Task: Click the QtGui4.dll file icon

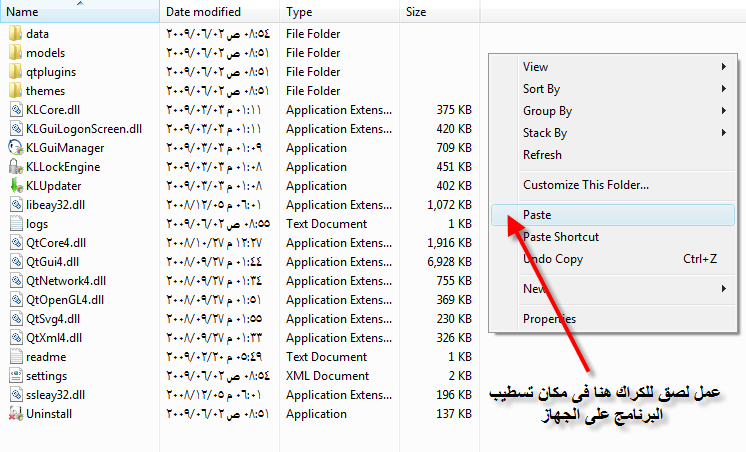Action: coord(16,262)
